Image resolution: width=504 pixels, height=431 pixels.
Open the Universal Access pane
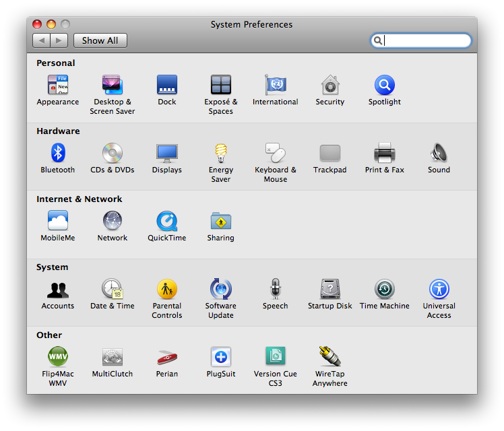pyautogui.click(x=439, y=290)
